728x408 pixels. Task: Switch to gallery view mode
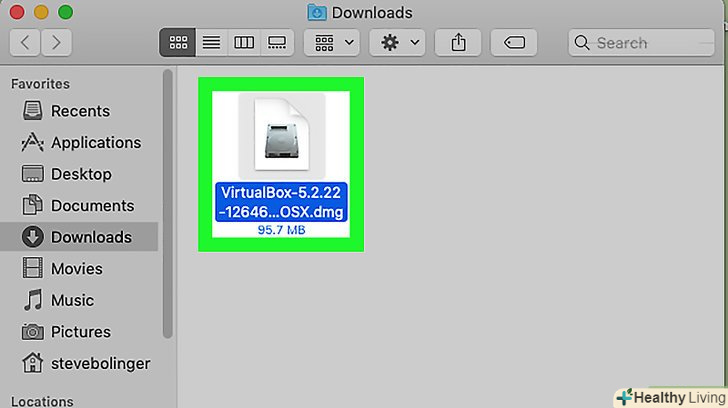coord(277,43)
